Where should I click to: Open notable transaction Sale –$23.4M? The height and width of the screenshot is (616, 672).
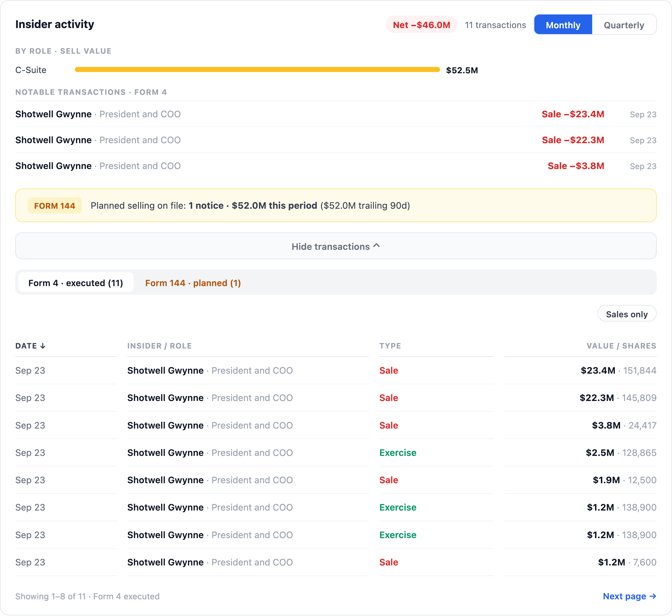point(336,114)
